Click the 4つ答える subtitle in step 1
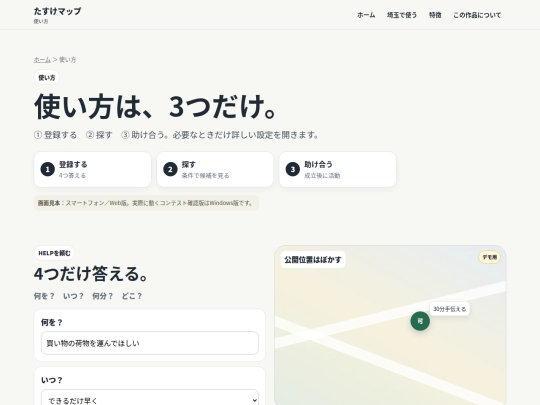This screenshot has height=405, width=540. point(72,175)
